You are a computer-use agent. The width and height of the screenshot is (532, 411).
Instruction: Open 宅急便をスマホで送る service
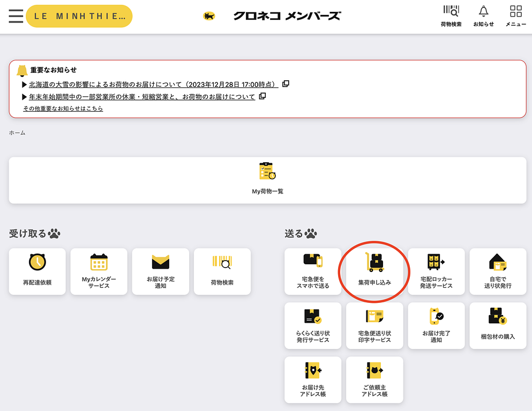pos(312,272)
